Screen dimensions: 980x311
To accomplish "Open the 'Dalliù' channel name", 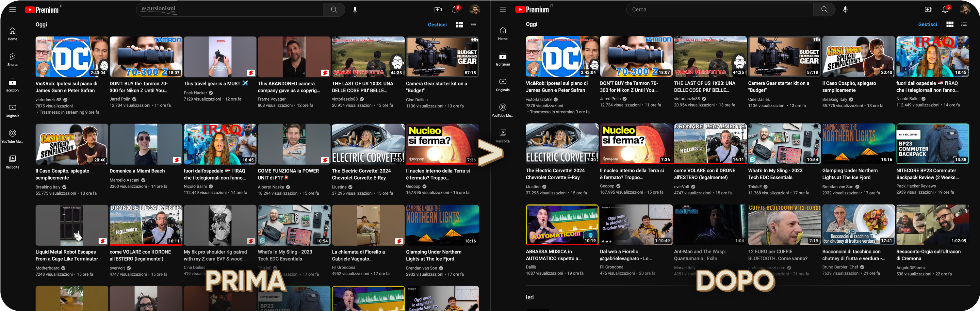I will 531,267.
